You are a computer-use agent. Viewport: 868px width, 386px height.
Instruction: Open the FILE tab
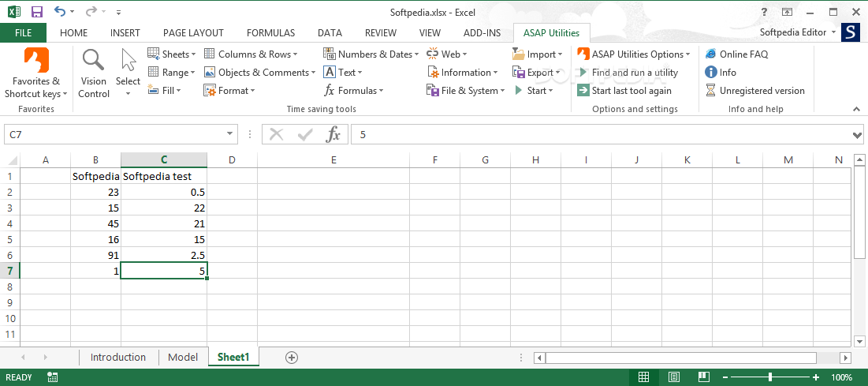23,32
